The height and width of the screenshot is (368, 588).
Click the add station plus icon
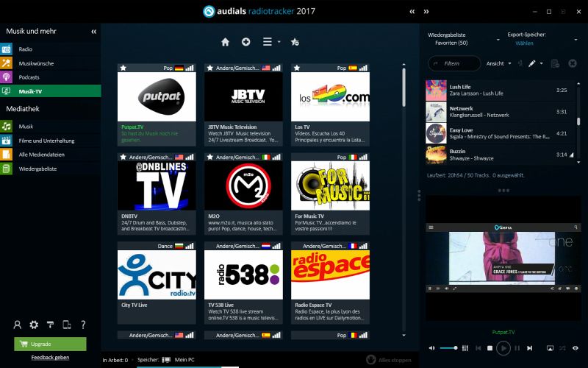click(x=246, y=42)
